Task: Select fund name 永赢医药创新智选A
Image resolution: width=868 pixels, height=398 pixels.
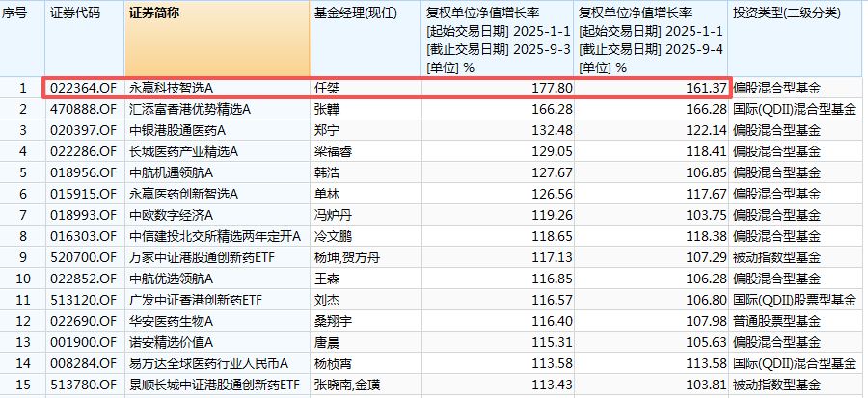Action: 184,194
